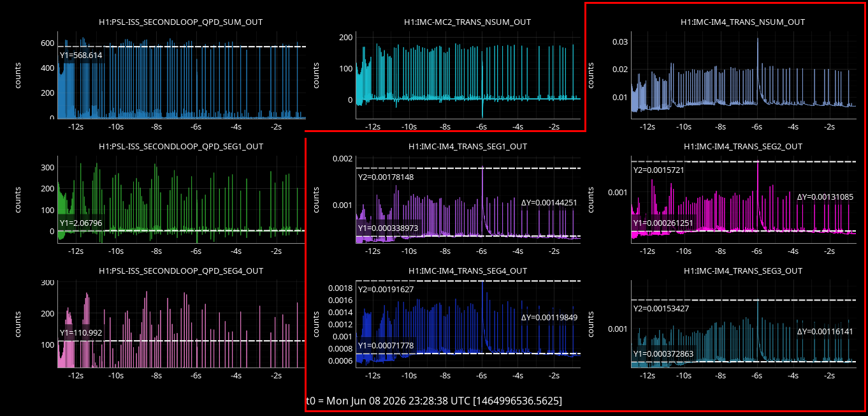Click the Y1=0.000338973 cursor label
This screenshot has width=868, height=416.
pyautogui.click(x=388, y=228)
